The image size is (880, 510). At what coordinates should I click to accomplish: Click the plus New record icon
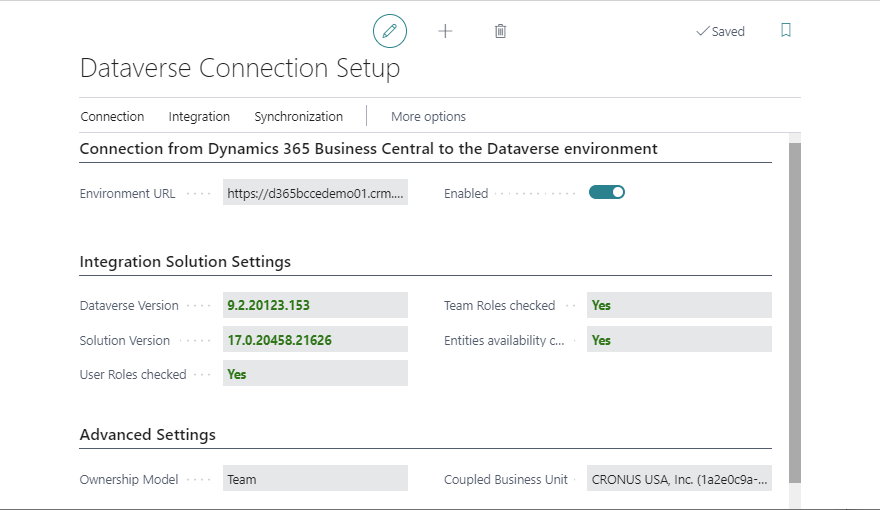tap(445, 31)
